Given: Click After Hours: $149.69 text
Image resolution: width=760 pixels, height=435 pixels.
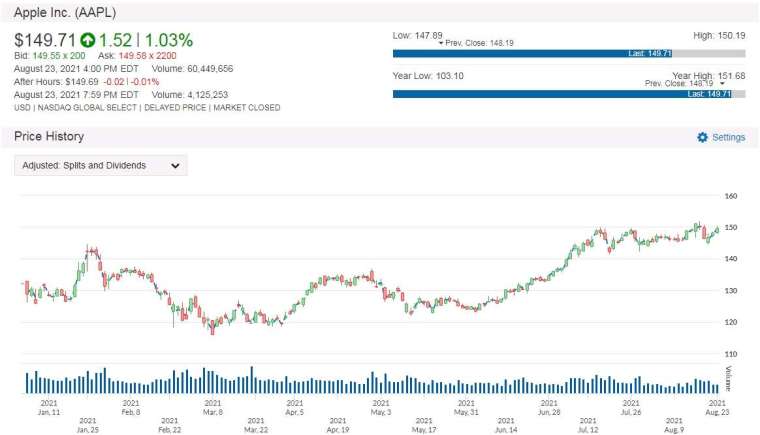Looking at the screenshot, I should pyautogui.click(x=56, y=81).
